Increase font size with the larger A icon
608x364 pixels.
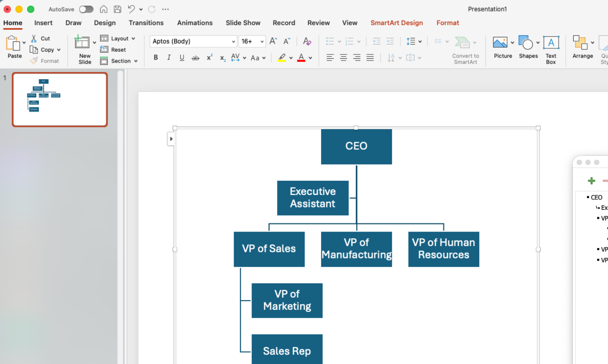273,41
